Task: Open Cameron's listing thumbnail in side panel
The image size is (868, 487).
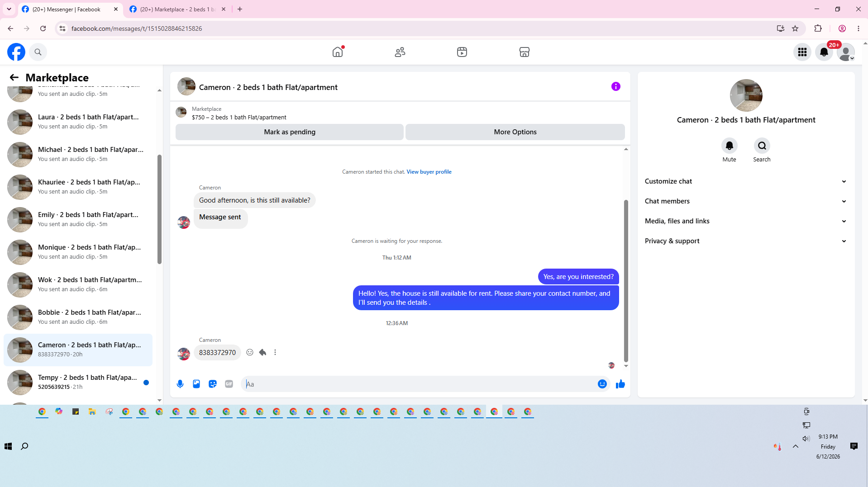Action: point(746,95)
